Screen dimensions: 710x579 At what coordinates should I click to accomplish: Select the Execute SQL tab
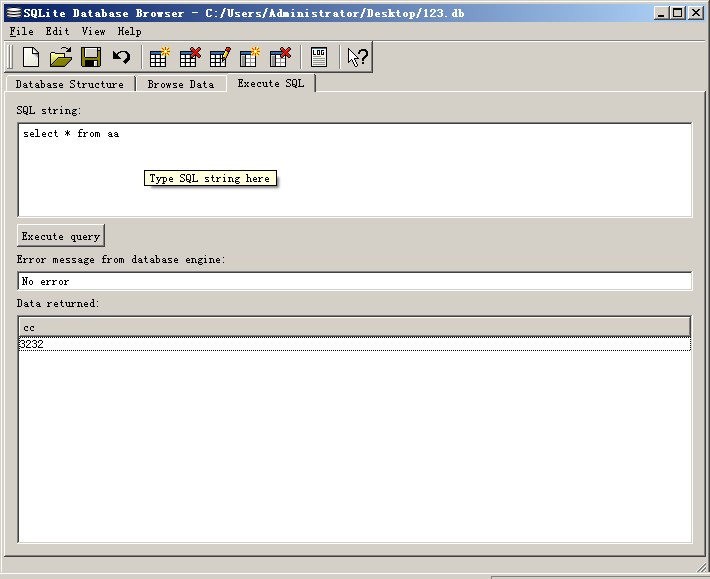point(271,83)
